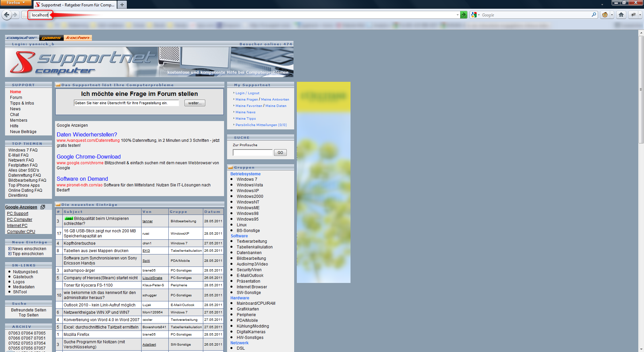
Task: Open Forum in Support menu
Action: [x=16, y=98]
